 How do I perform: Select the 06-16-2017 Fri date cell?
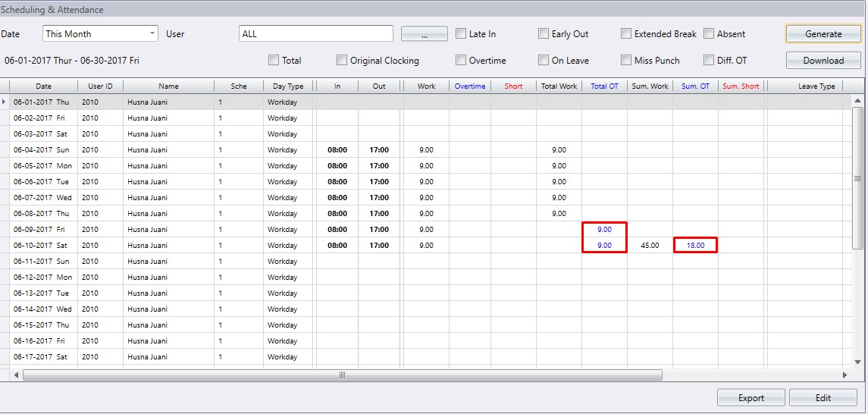pyautogui.click(x=44, y=341)
